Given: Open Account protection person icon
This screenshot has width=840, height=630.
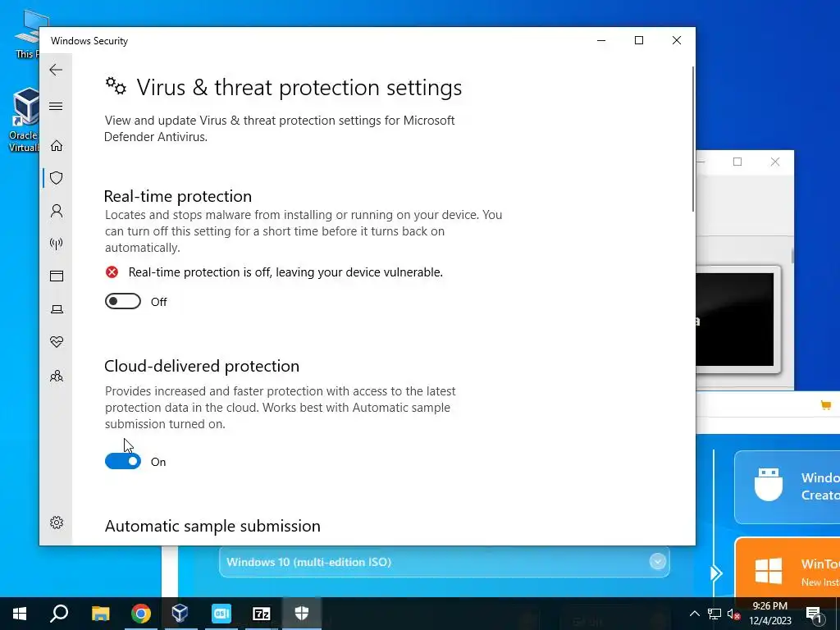Looking at the screenshot, I should [57, 211].
